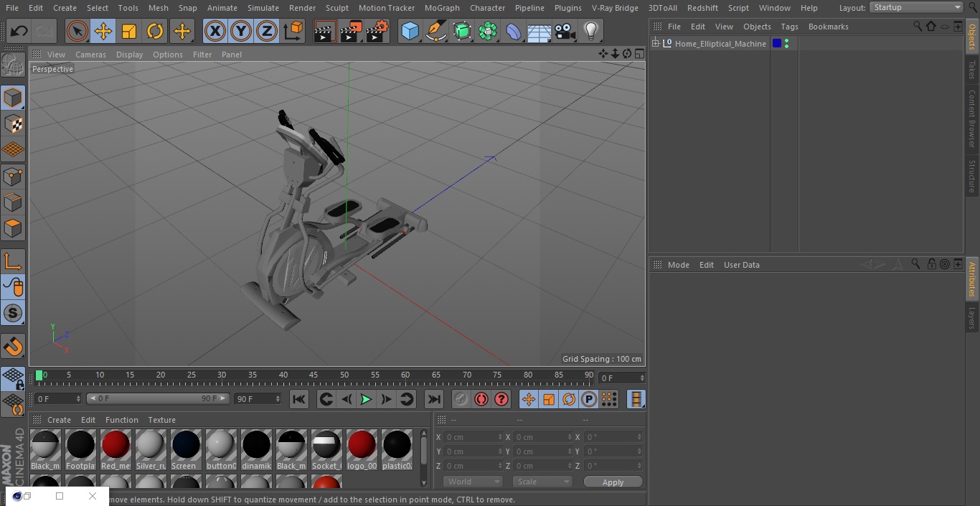Toggle position keyframe recording icon

tap(529, 399)
